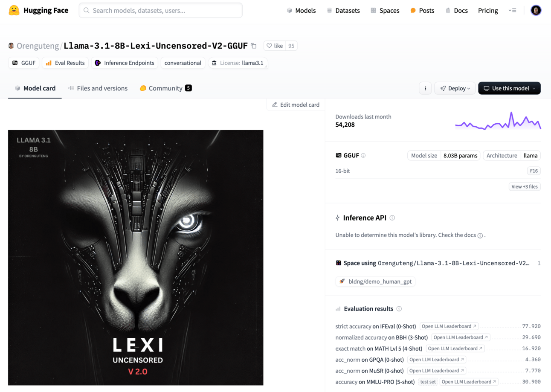
Task: Open the License: llama3.1 tag
Action: pos(238,63)
